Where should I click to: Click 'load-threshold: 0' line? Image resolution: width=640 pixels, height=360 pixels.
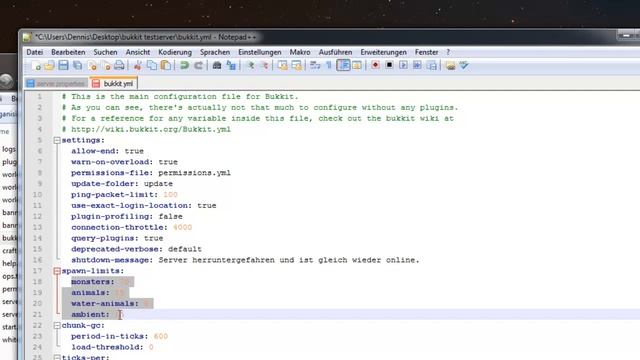tap(112, 347)
